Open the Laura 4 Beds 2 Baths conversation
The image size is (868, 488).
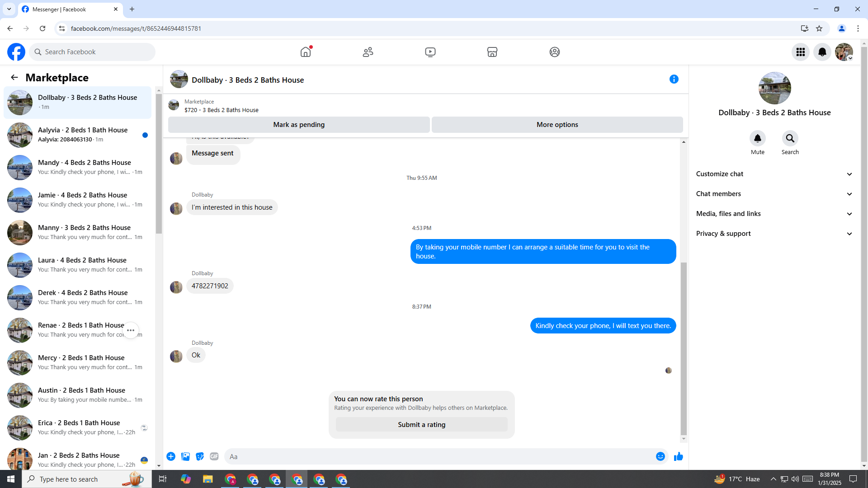pos(77,265)
